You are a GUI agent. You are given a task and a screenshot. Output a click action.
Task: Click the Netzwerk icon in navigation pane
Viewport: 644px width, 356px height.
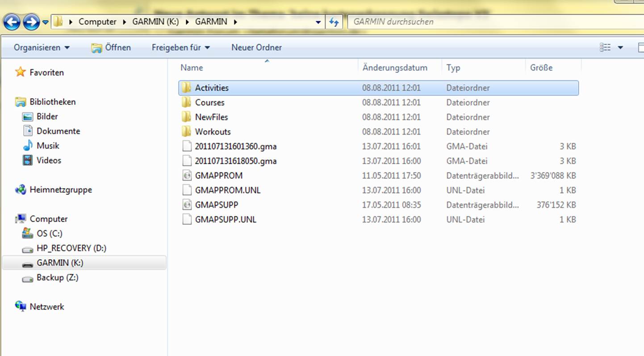tap(21, 306)
